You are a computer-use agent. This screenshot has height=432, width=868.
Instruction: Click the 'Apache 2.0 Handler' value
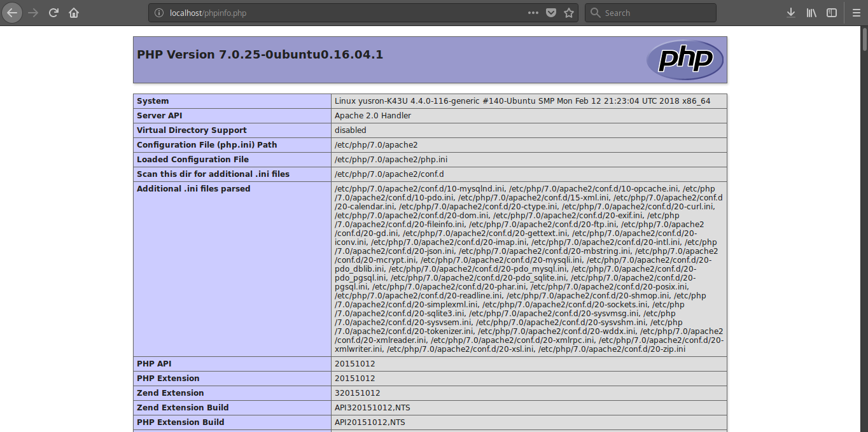373,116
